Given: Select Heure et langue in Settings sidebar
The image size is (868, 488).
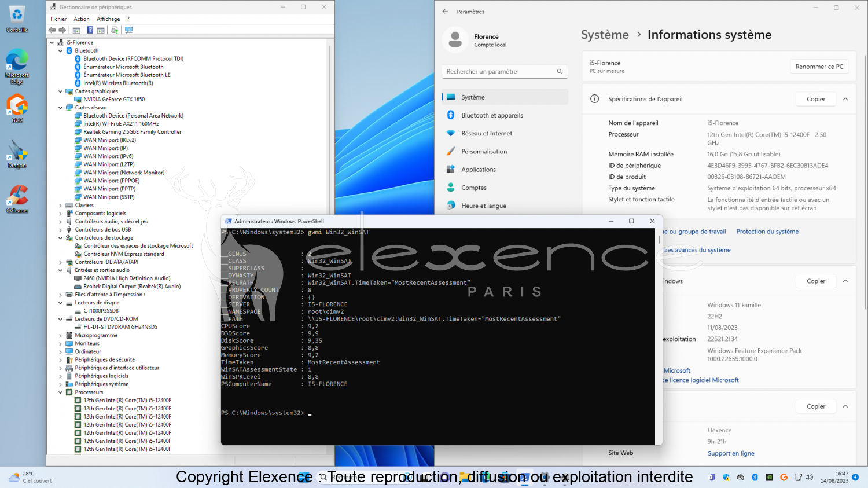Looking at the screenshot, I should (505, 206).
